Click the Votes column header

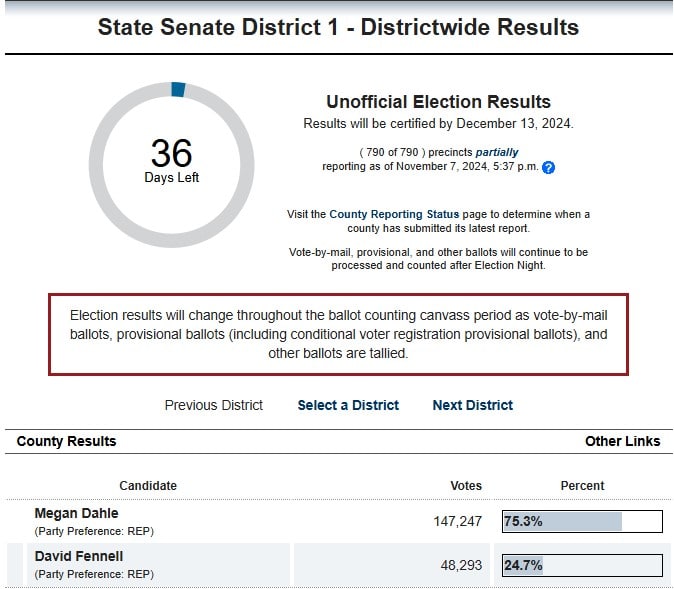click(466, 485)
